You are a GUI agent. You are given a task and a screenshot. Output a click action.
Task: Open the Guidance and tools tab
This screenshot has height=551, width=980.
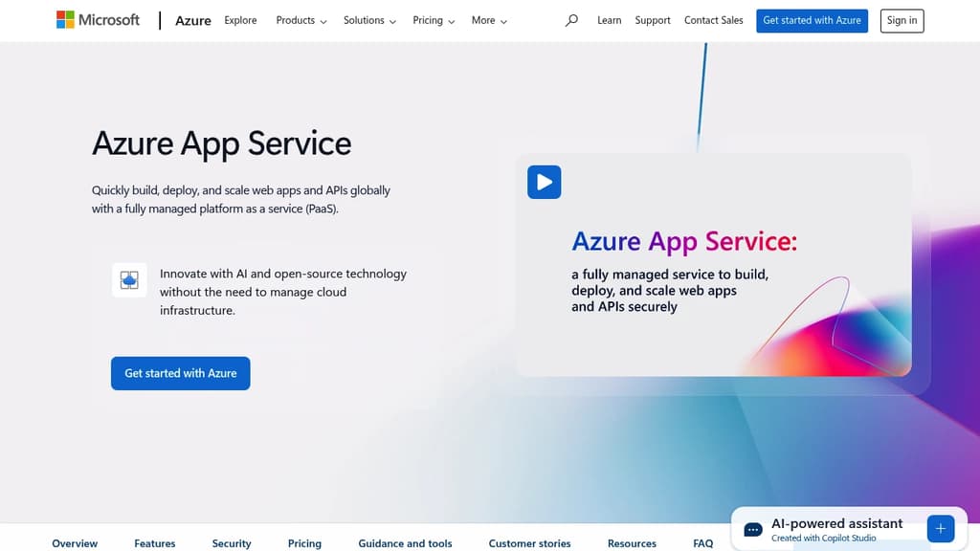coord(405,543)
